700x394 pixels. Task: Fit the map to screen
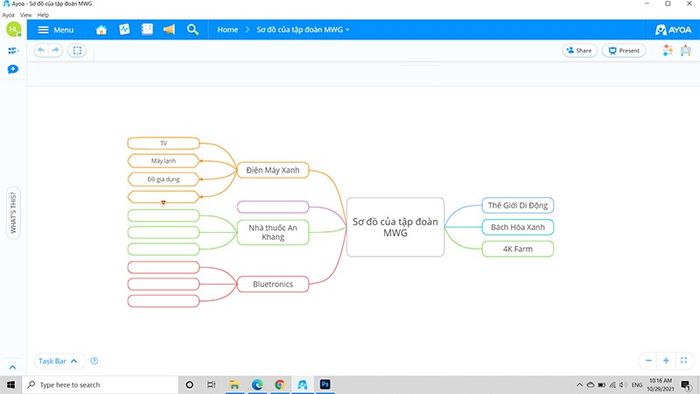(683, 360)
